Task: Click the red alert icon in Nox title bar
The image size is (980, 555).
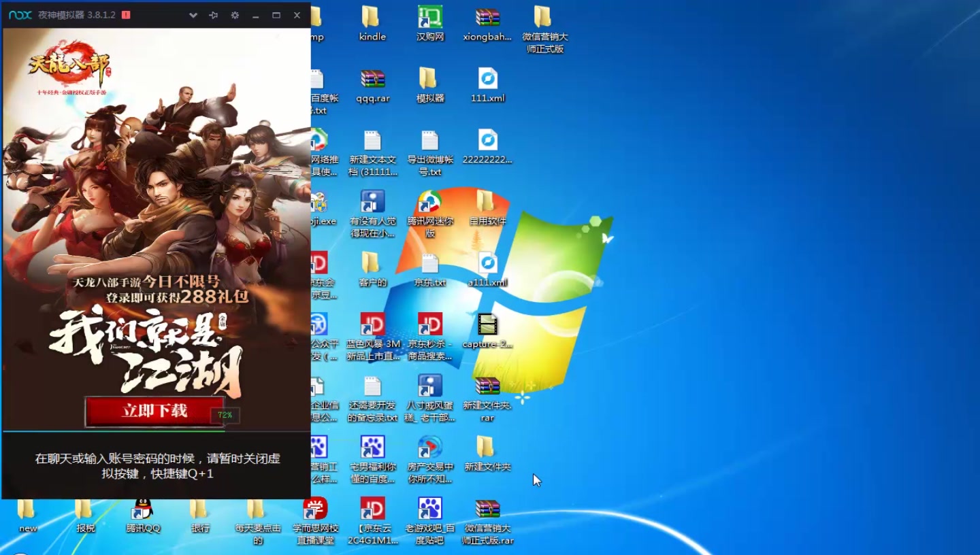Action: [x=126, y=15]
